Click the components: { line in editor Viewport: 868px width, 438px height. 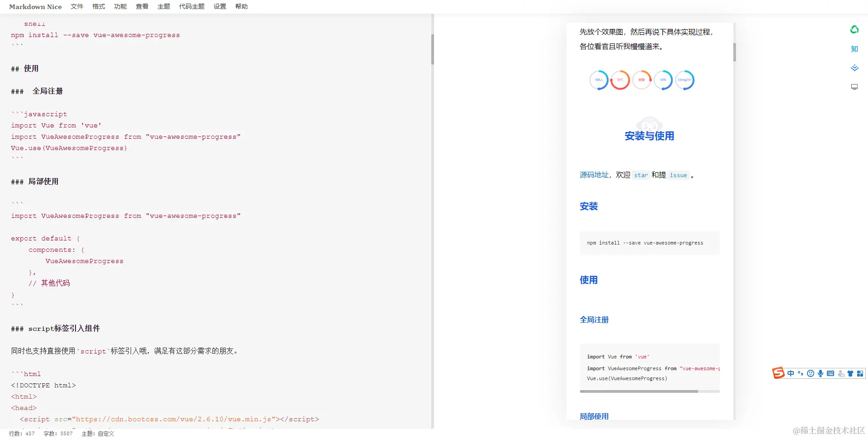click(x=57, y=250)
